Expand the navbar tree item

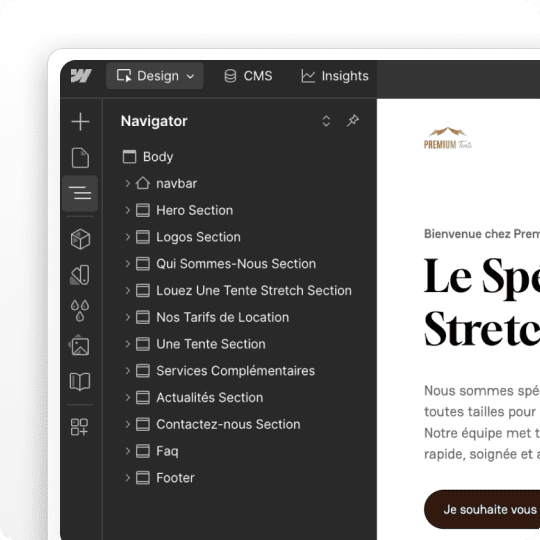127,183
